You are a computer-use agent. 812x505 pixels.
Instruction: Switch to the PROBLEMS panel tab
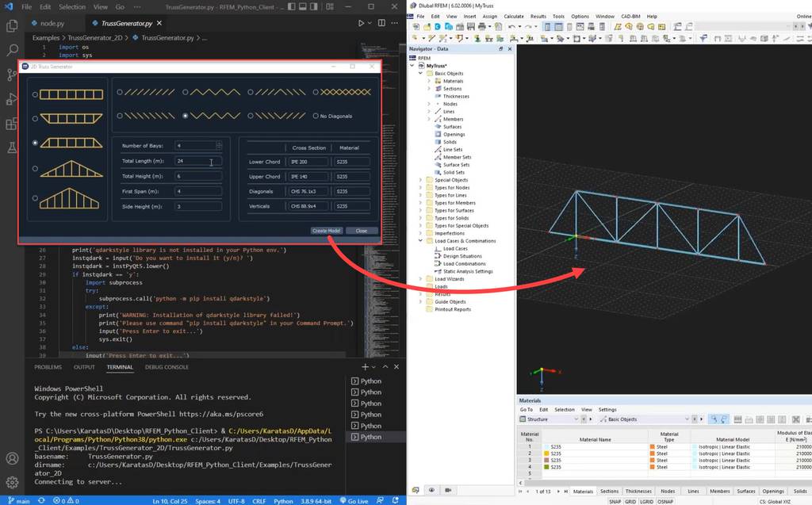tap(48, 367)
